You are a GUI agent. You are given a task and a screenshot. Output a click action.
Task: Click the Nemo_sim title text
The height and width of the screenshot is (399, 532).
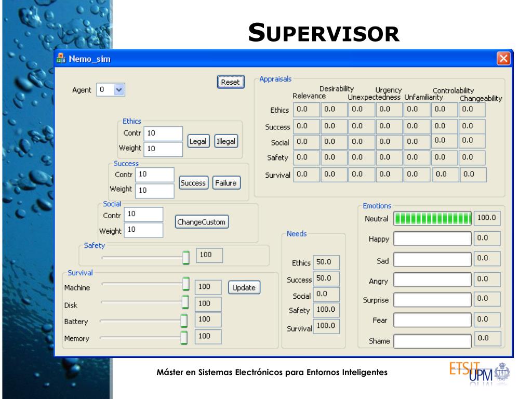(x=89, y=59)
